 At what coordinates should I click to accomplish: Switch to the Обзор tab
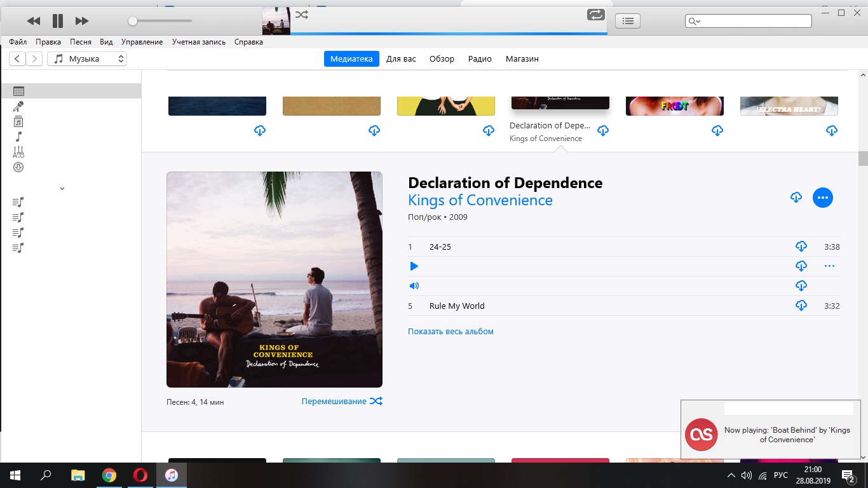(x=442, y=59)
